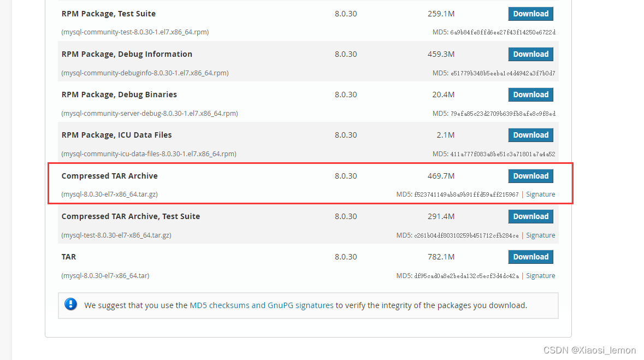Click filename (mysql-test-8.0.30-el7-x86_64.tar.gz)
This screenshot has width=644, height=360.
tap(116, 235)
